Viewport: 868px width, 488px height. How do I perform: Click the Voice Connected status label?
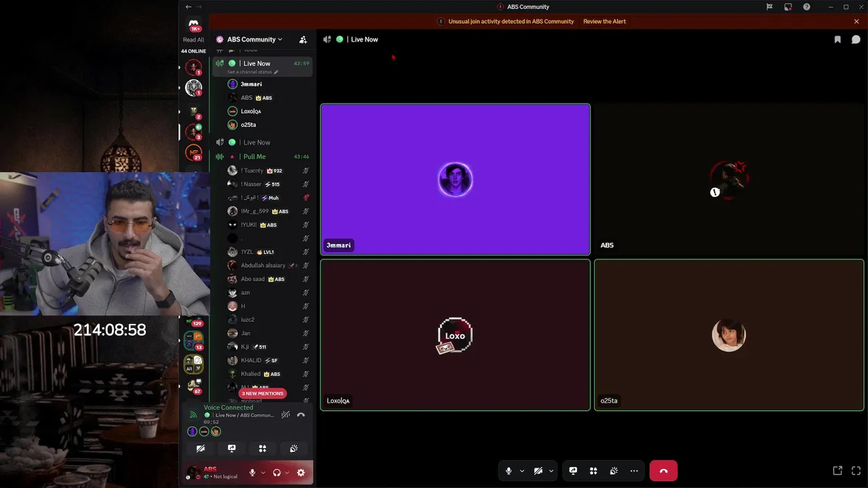click(229, 407)
